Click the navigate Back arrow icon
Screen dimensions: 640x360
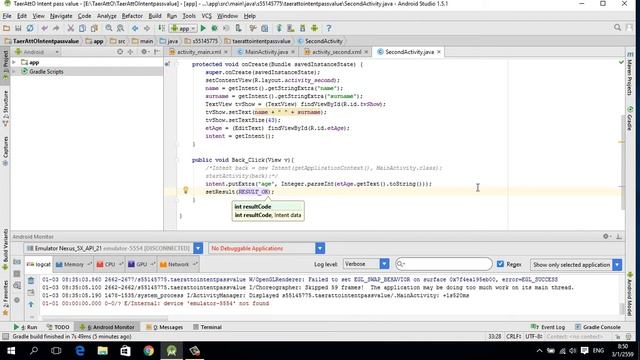(135, 28)
